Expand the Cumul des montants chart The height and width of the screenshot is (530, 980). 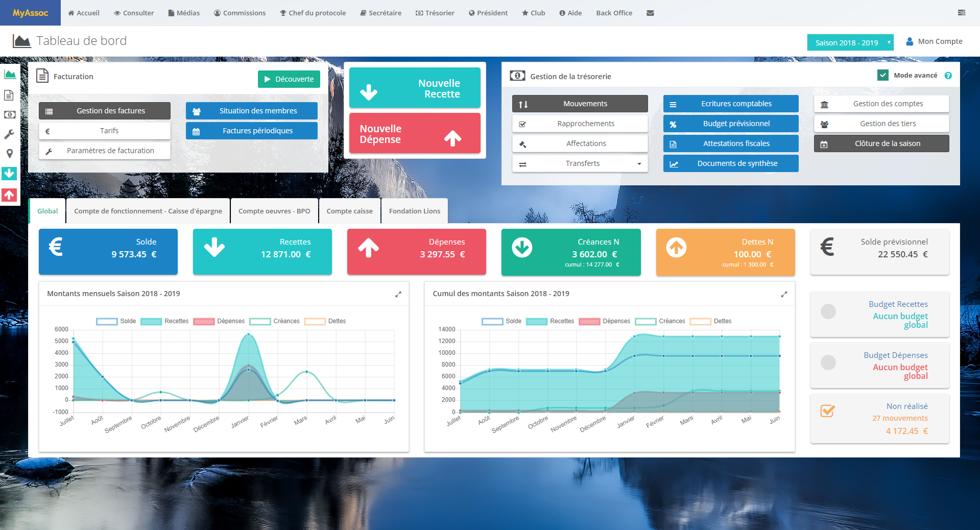point(784,294)
